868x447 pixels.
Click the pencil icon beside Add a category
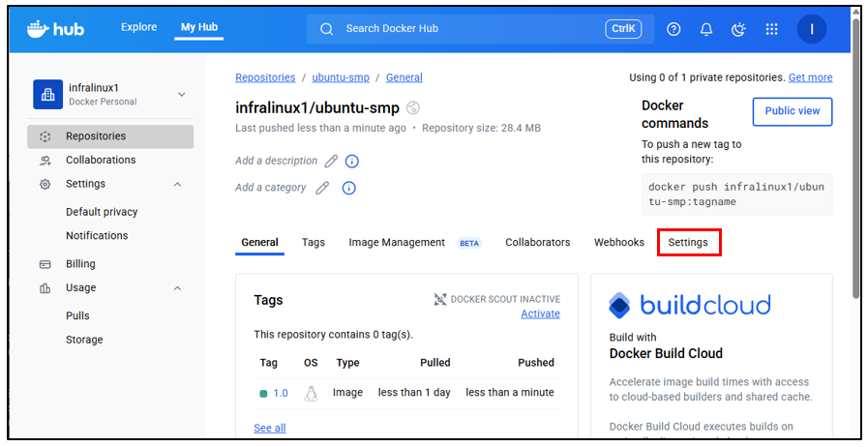point(322,189)
